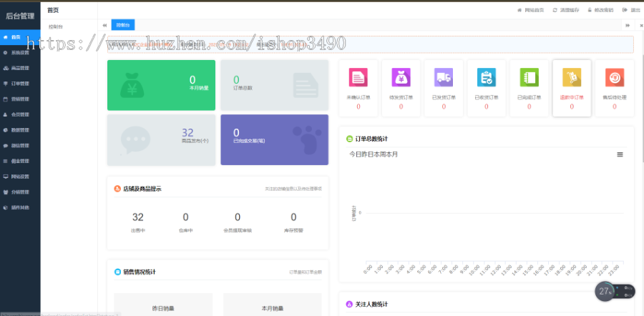Click the purple 关注人数统计 heading icon
The height and width of the screenshot is (316, 644).
[349, 305]
